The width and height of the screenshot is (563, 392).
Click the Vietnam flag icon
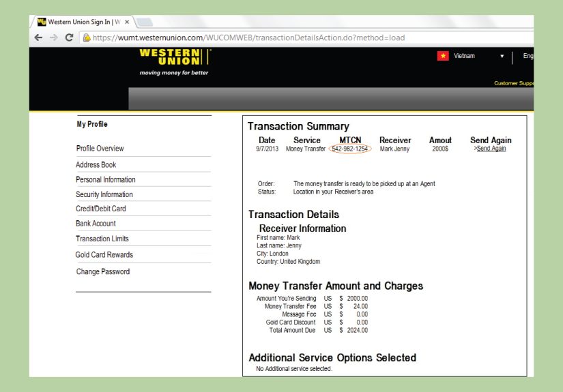tap(443, 56)
